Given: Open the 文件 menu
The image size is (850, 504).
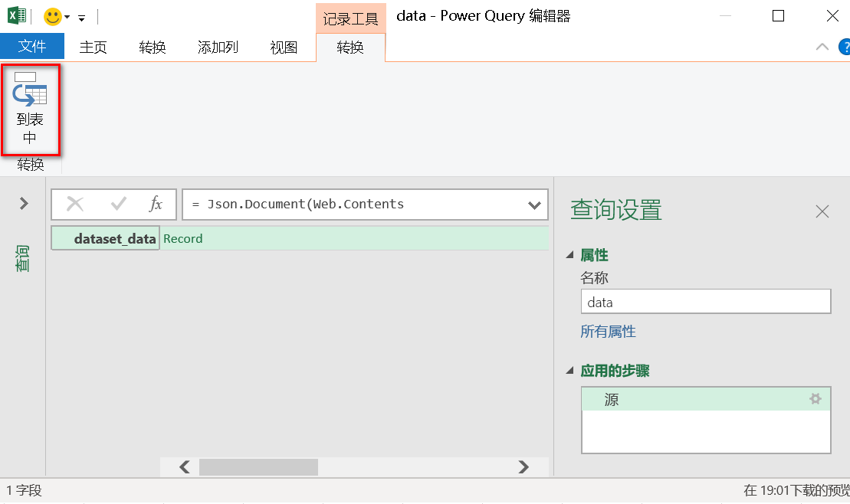Looking at the screenshot, I should [x=32, y=47].
